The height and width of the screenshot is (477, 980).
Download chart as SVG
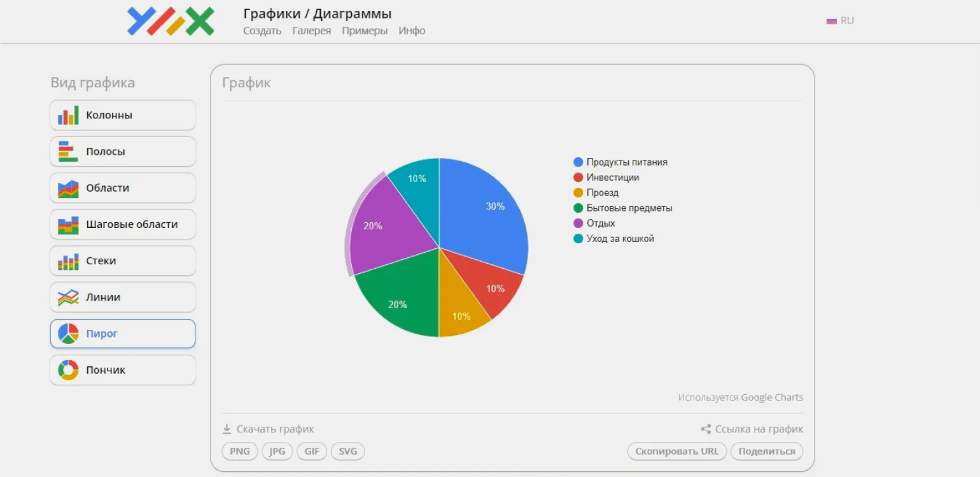(x=347, y=452)
